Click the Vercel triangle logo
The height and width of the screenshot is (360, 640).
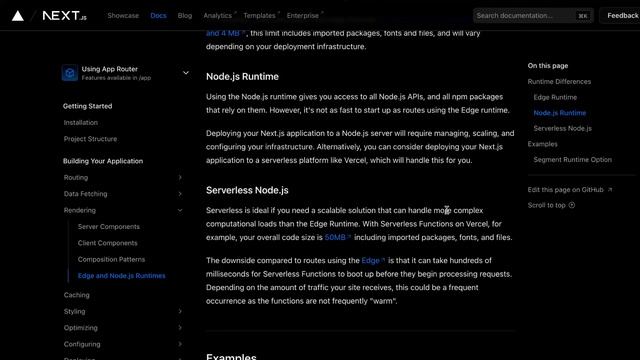(18, 16)
